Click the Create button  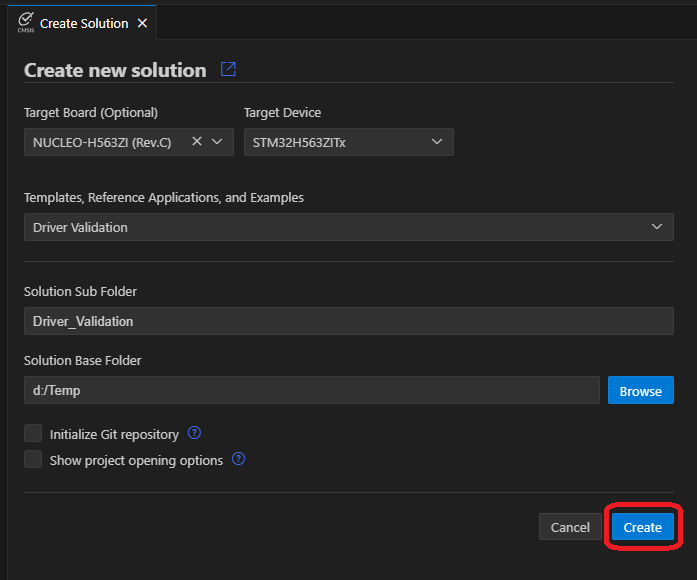pos(643,527)
